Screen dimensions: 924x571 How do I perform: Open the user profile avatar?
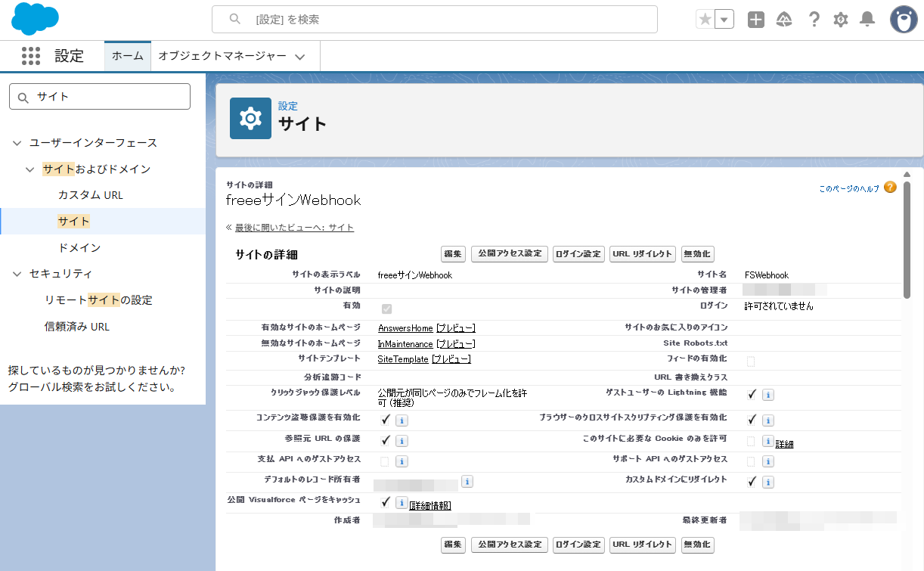point(904,20)
